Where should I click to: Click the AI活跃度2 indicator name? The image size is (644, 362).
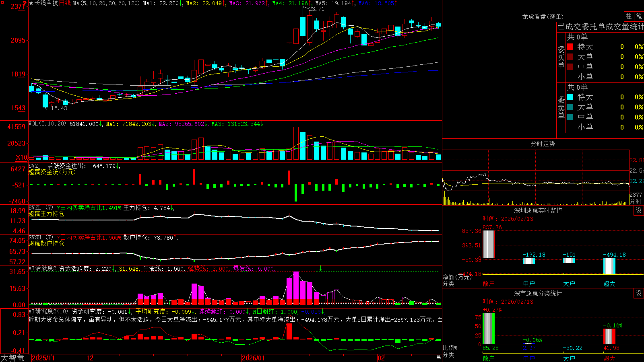(x=43, y=268)
